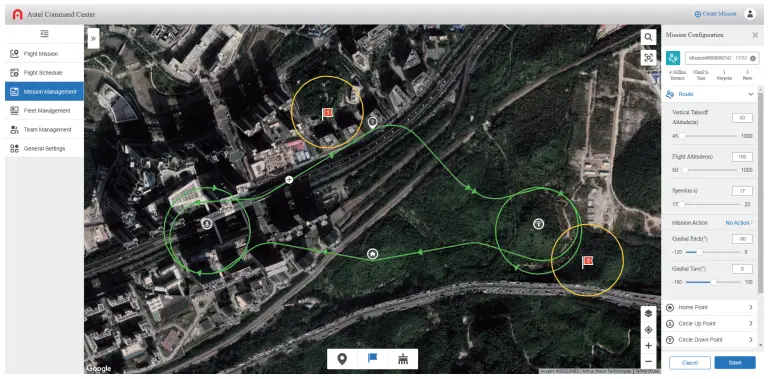Click the Speed slider
768x379 pixels.
(x=711, y=204)
